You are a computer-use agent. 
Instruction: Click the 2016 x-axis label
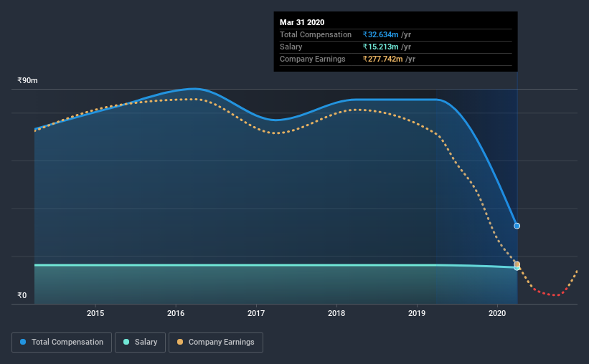(x=176, y=313)
